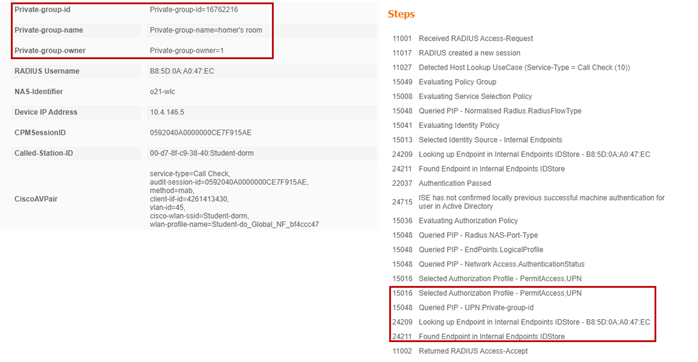
Task: Click the vlan-id=45 line
Action: click(167, 207)
